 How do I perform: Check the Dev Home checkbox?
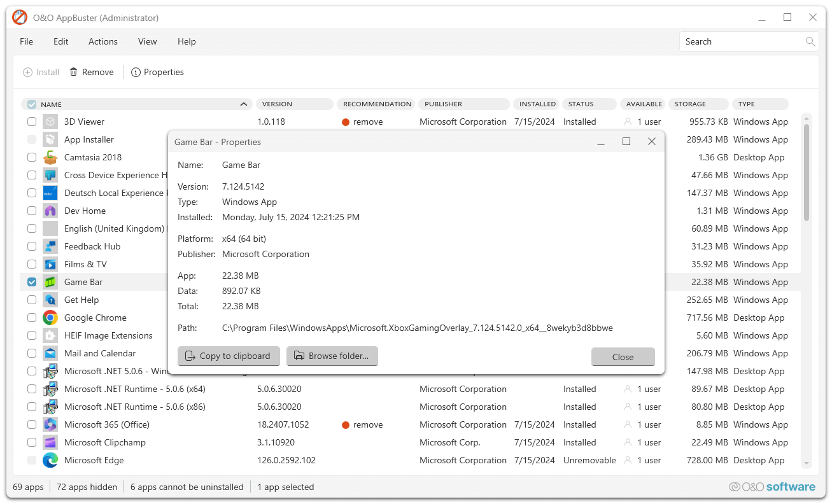tap(32, 211)
